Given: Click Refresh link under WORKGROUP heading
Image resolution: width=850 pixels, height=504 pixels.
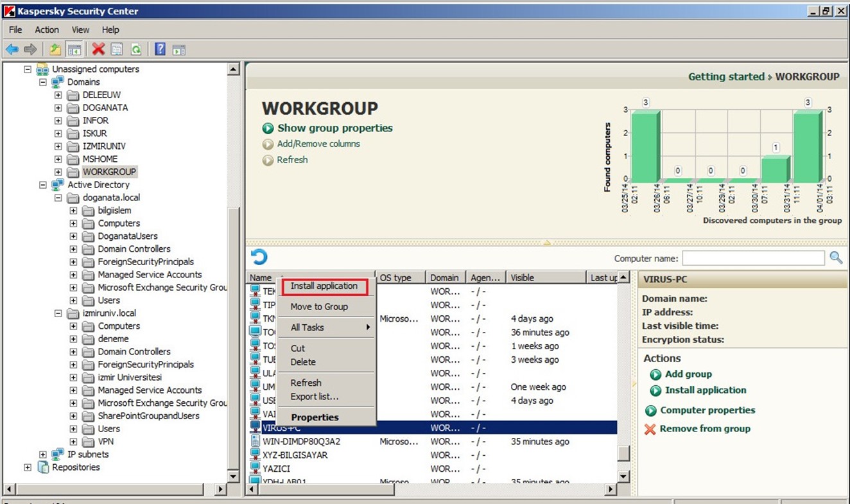Looking at the screenshot, I should (292, 160).
